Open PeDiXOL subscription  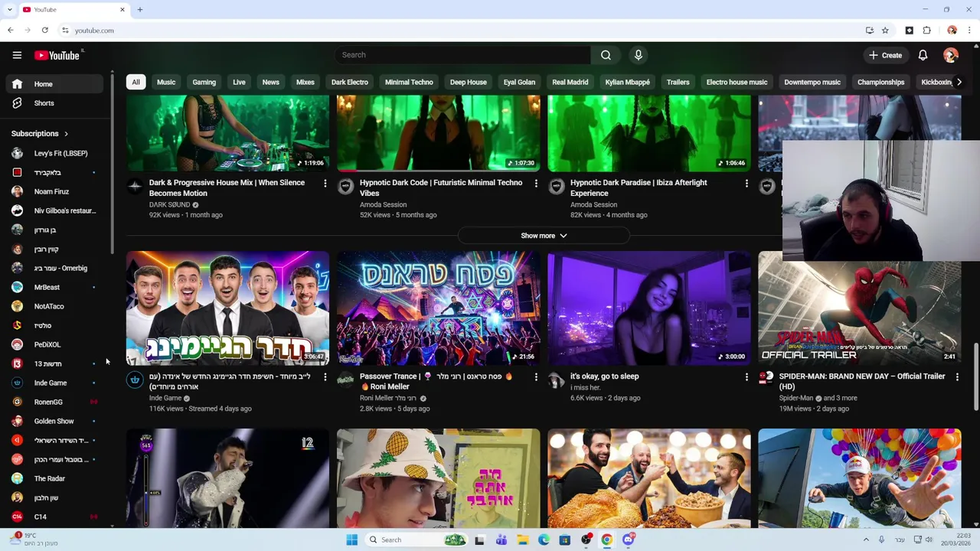pos(54,344)
